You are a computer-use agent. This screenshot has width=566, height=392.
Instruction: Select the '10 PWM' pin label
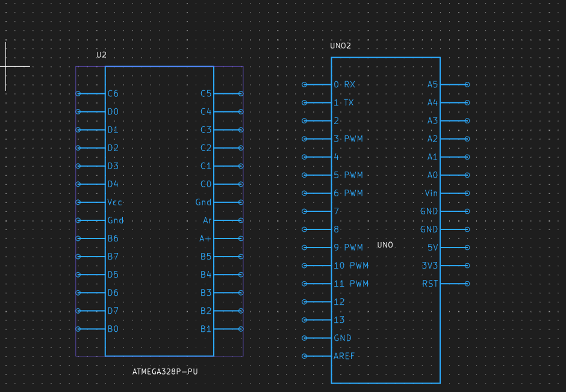tap(351, 266)
